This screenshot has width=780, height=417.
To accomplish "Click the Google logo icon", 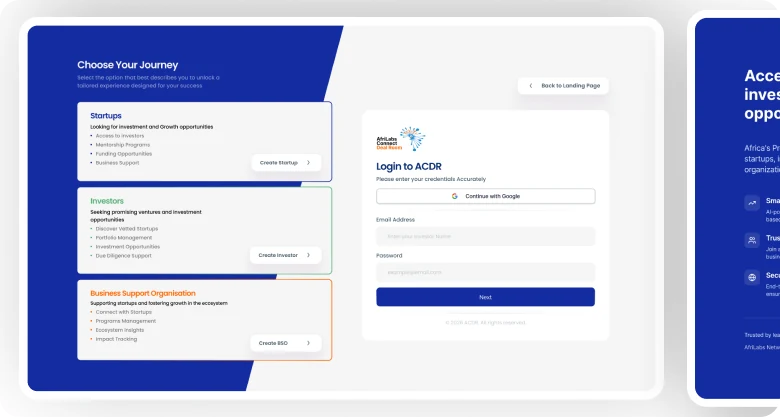I will coord(455,196).
